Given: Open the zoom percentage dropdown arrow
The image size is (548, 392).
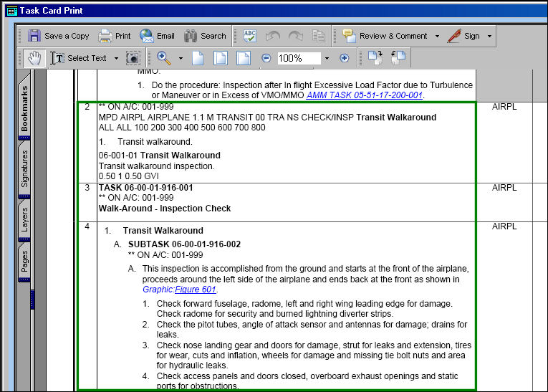Looking at the screenshot, I should (327, 58).
